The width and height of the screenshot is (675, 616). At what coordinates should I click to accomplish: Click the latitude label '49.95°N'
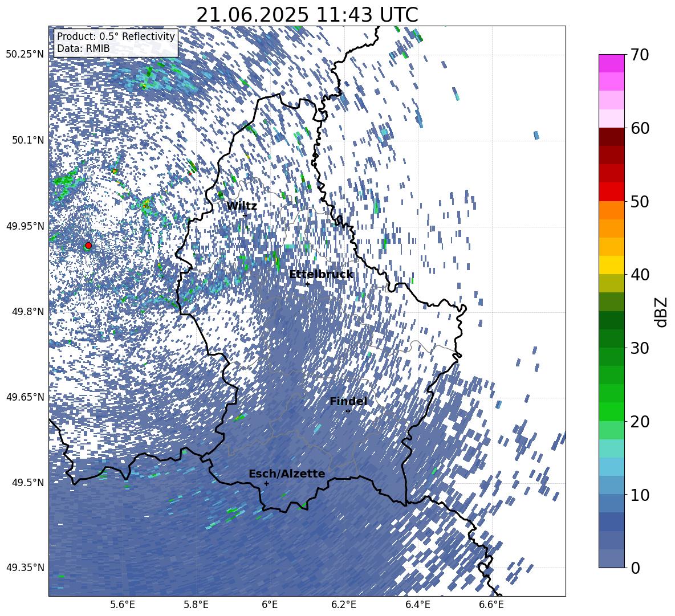pos(25,226)
